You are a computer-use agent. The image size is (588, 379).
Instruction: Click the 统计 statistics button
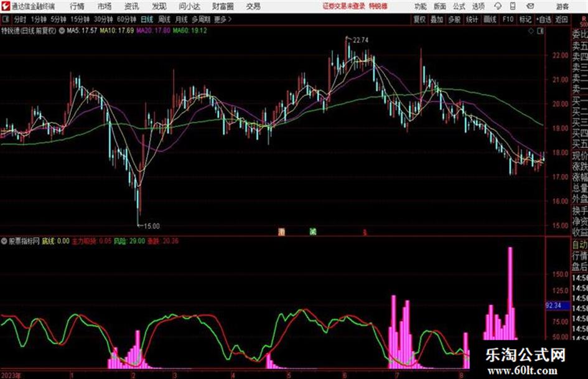(x=472, y=19)
